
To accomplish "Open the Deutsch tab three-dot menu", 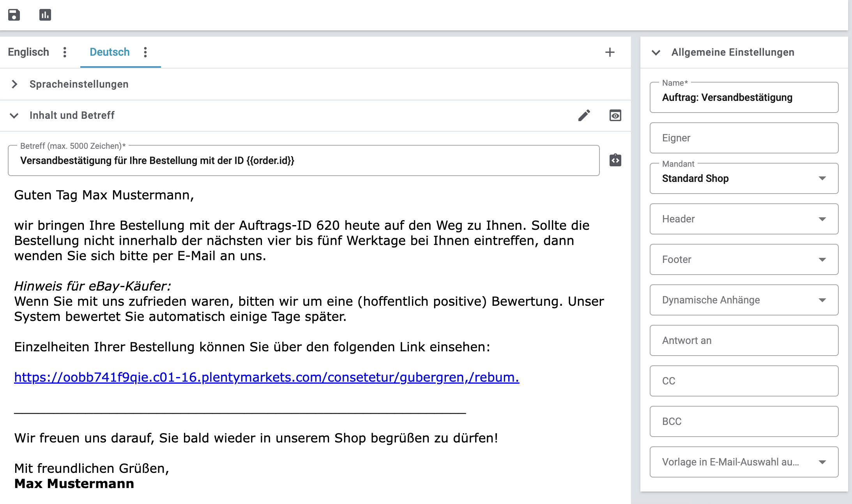I will 145,52.
